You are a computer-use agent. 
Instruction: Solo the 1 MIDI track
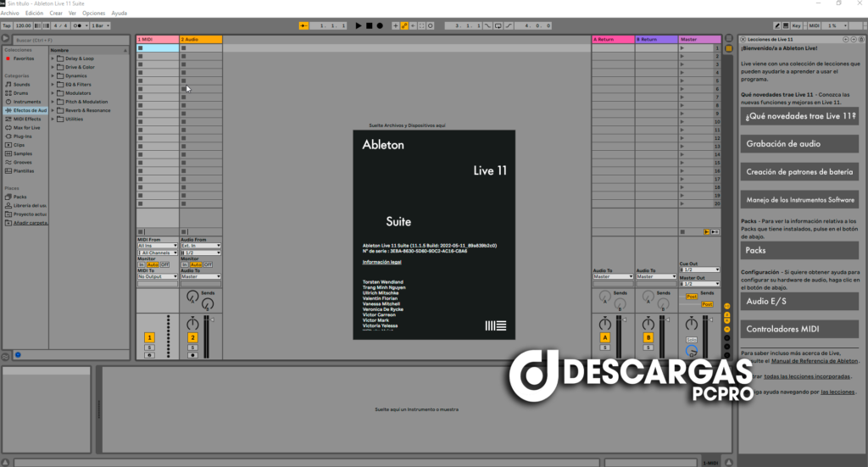point(148,347)
